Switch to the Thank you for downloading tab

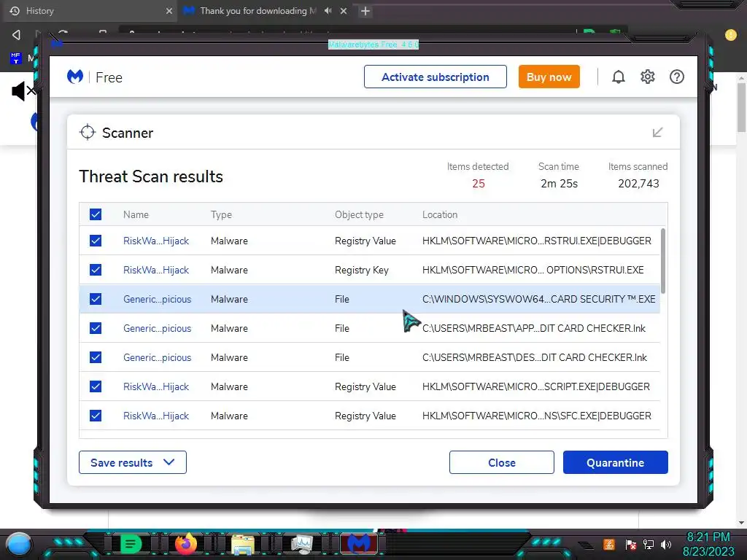258,10
